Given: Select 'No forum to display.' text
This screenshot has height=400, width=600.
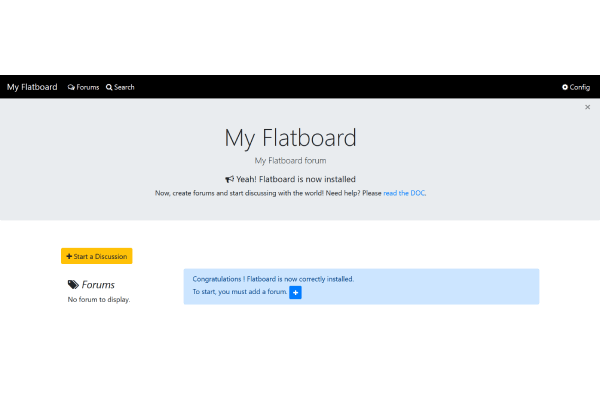Looking at the screenshot, I should (99, 300).
